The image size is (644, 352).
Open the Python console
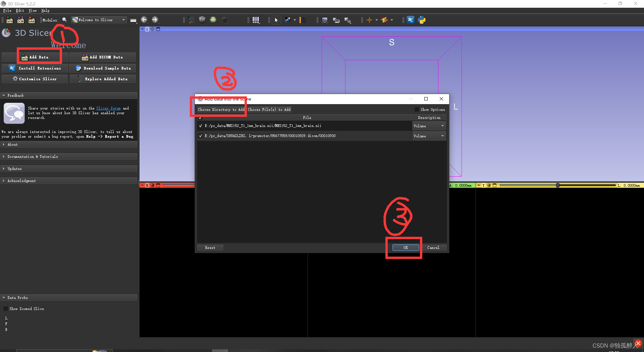tap(422, 20)
